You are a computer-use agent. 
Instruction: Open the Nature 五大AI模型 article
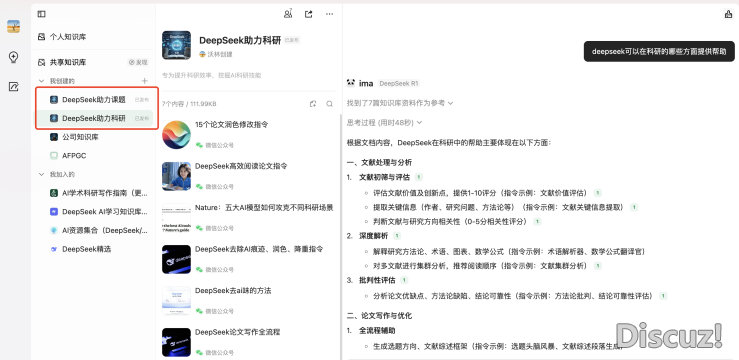pos(264,207)
